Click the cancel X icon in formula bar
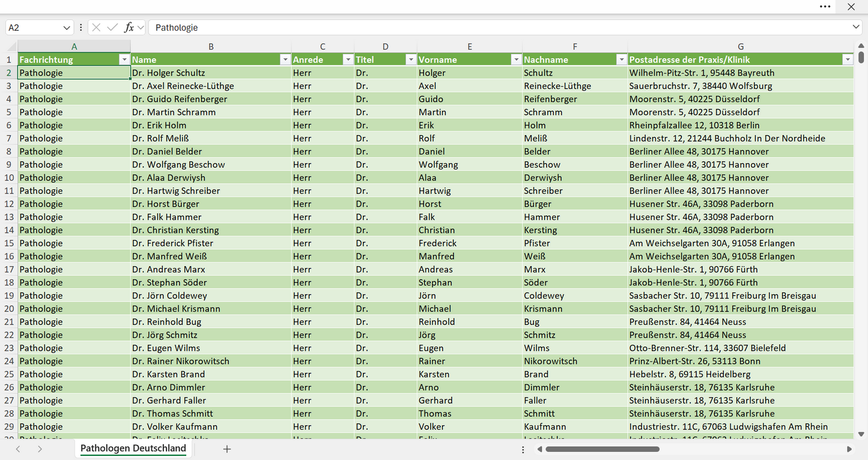 [96, 28]
